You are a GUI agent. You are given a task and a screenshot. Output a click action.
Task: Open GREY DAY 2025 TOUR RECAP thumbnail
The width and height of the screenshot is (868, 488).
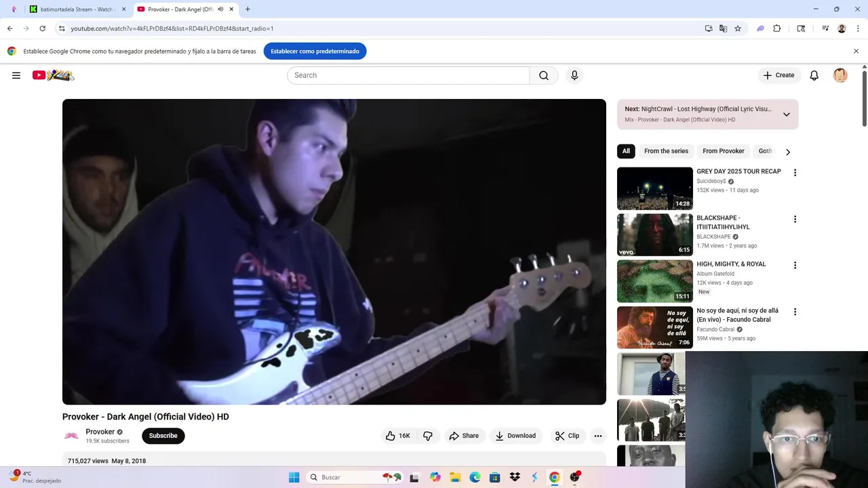point(655,188)
